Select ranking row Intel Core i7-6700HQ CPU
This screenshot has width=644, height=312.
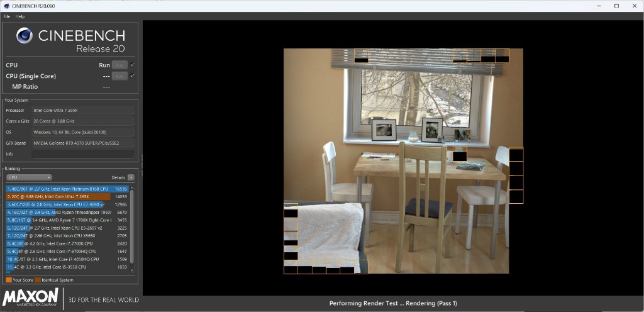point(67,251)
